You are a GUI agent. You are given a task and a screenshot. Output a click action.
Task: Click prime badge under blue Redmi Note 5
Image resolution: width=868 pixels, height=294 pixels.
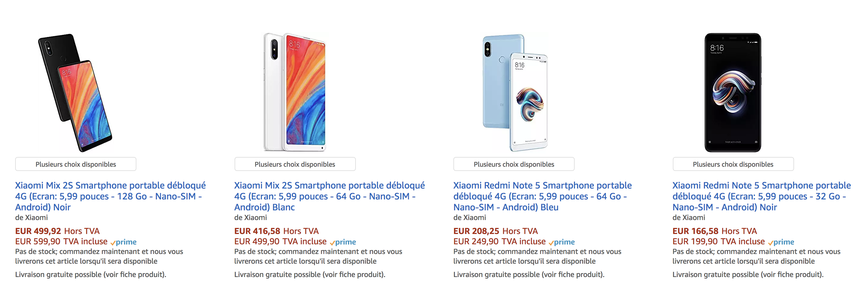pos(562,242)
